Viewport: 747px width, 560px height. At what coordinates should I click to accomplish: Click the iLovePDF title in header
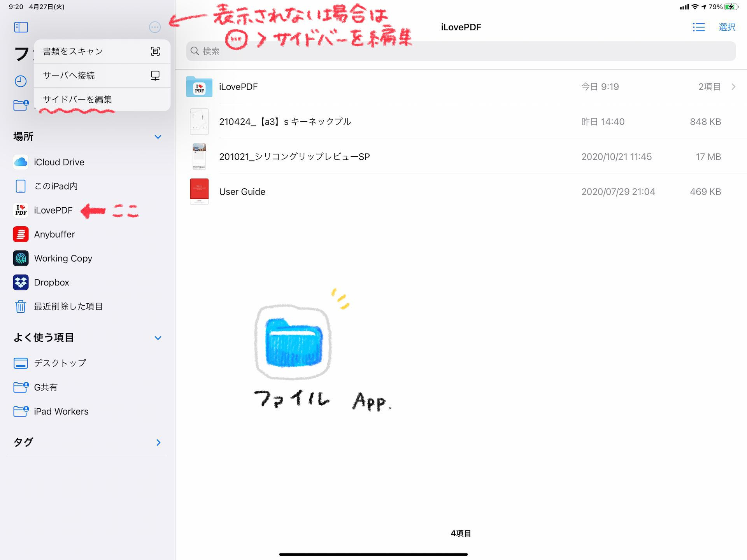pos(461,27)
